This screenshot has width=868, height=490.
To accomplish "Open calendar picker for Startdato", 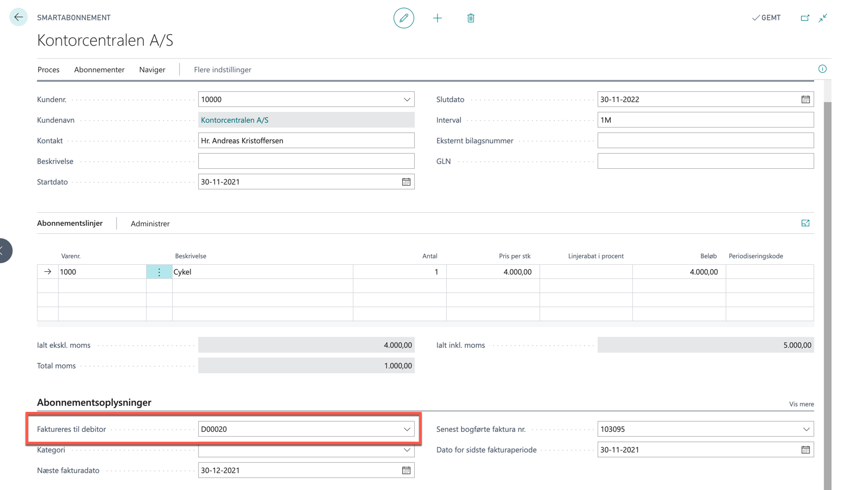I will point(406,182).
